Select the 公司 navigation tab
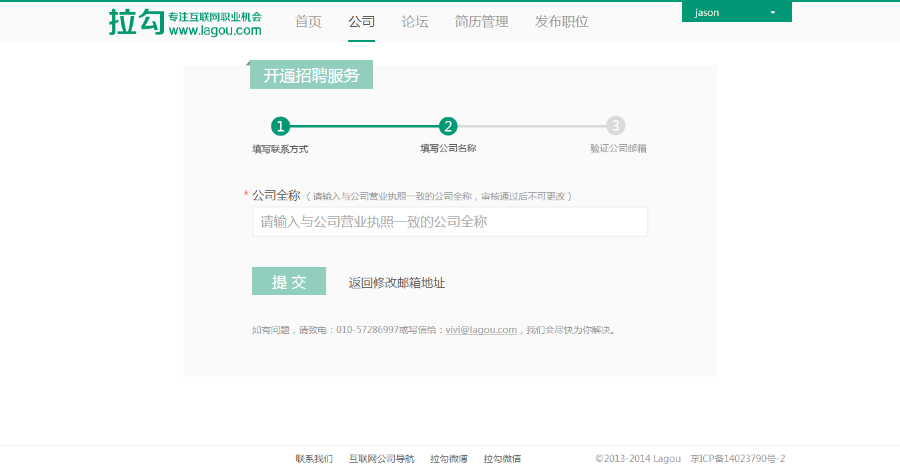900x470 pixels. 362,22
